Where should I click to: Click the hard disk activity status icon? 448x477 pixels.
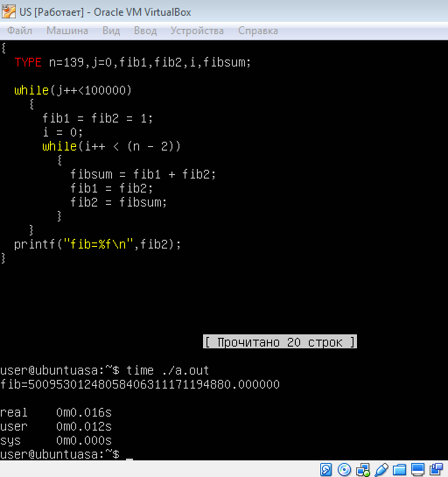(325, 469)
